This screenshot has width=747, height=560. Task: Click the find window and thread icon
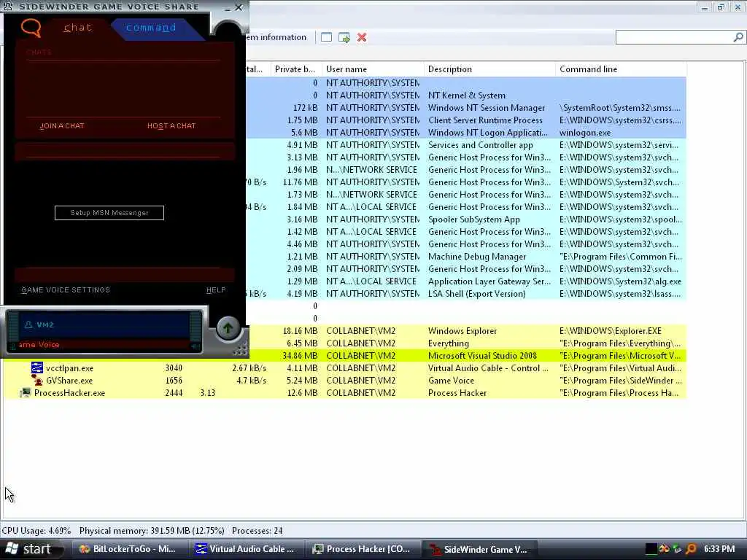coord(344,37)
